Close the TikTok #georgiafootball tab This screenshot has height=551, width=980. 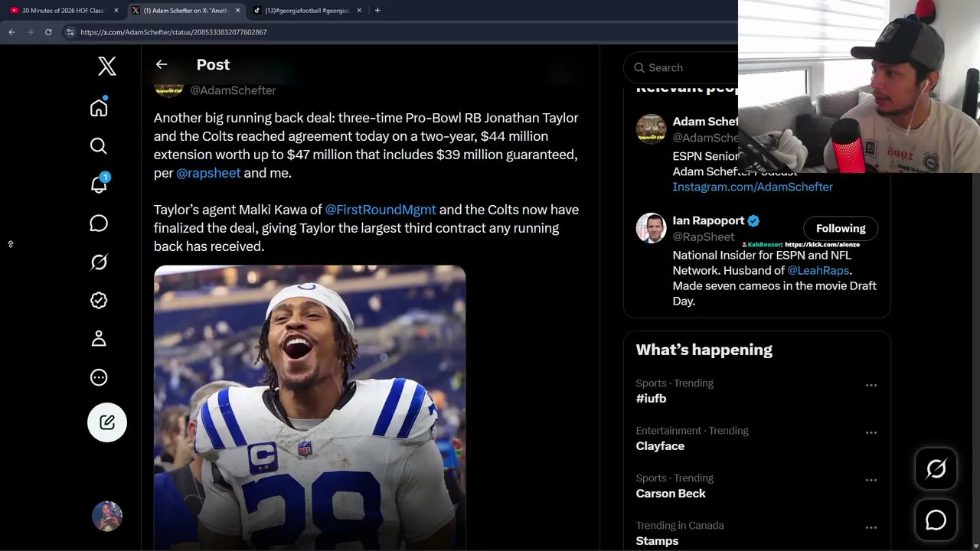click(359, 11)
